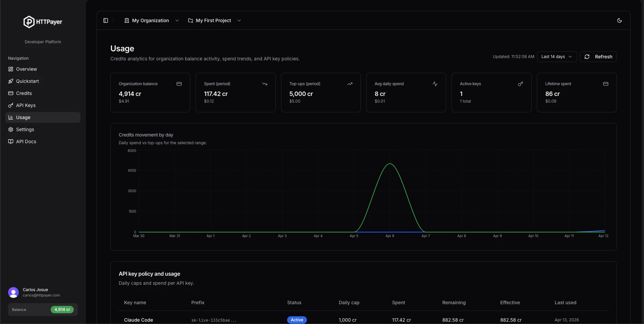Viewport: 644px width, 324px height.
Task: Select the Overview navigation icon
Action: (10, 69)
